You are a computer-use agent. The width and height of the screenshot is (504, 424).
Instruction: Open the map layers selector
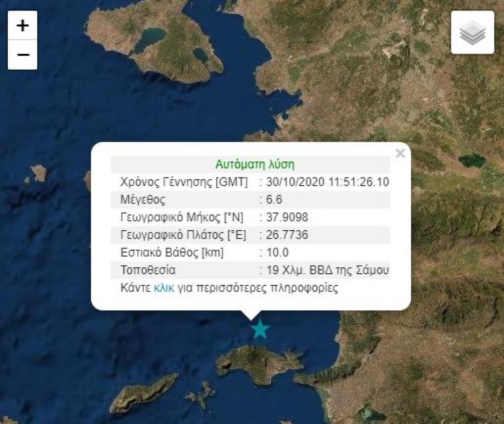pos(472,32)
